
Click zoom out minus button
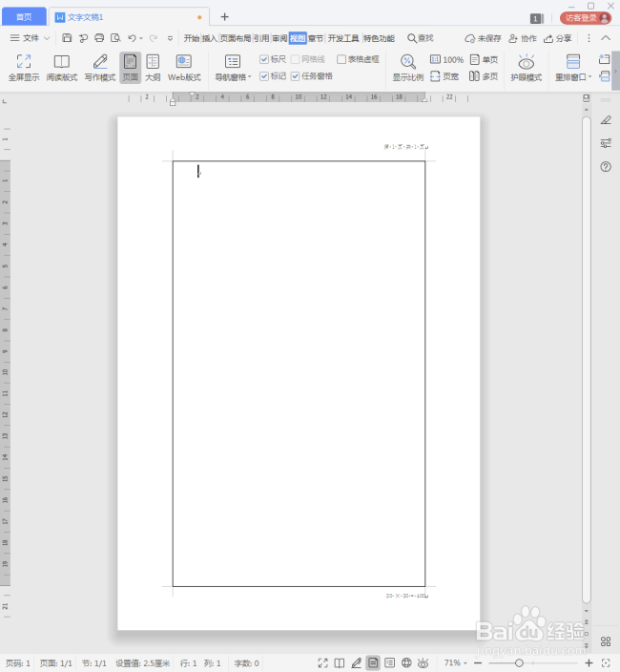[478, 663]
